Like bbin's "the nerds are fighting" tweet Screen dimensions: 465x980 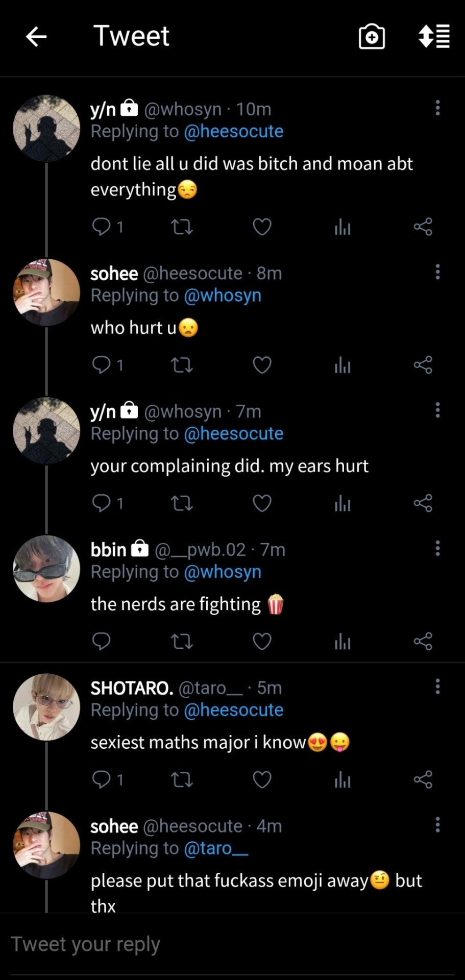click(x=262, y=641)
